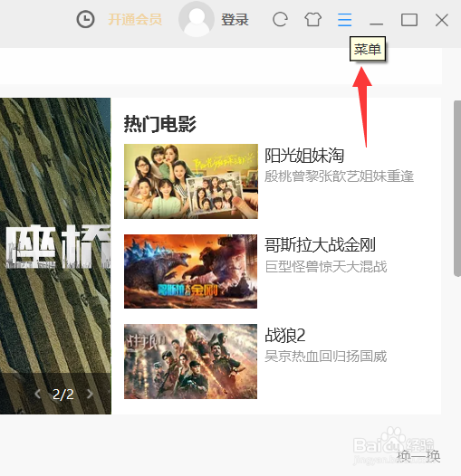The height and width of the screenshot is (476, 461).
Task: Open the 哥斯拉大战金刚 movie thumbnail
Action: (190, 271)
